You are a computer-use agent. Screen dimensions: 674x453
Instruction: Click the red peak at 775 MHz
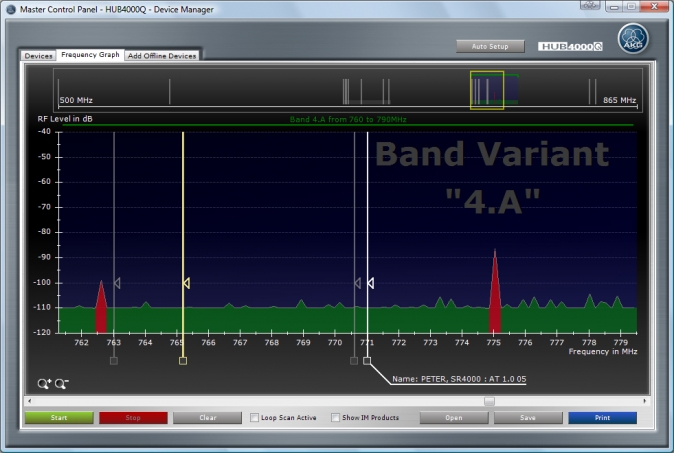(x=495, y=297)
